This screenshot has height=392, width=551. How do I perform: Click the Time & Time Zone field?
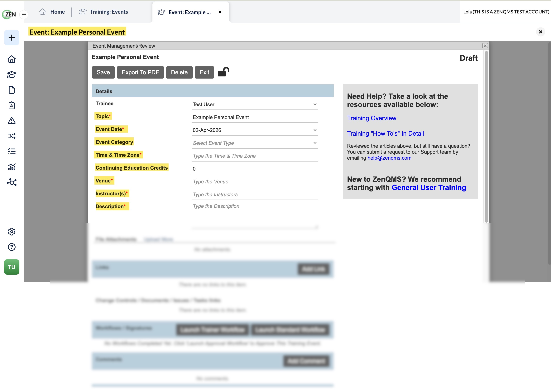(x=255, y=156)
